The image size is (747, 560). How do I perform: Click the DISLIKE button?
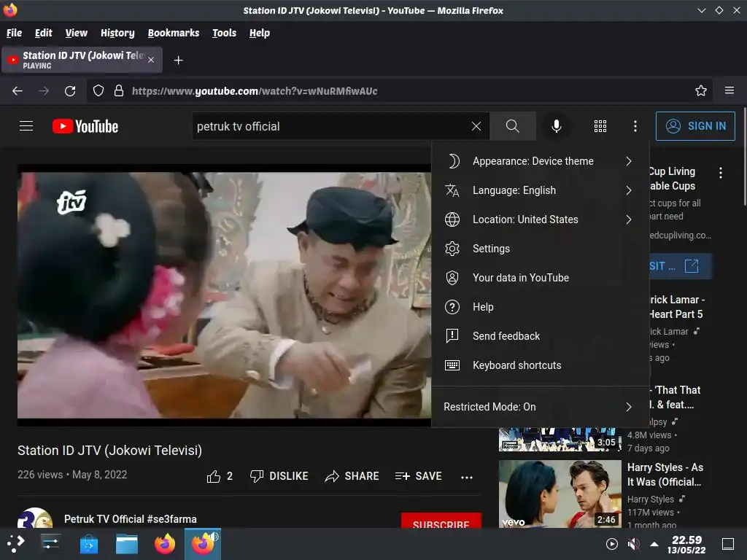coord(279,476)
